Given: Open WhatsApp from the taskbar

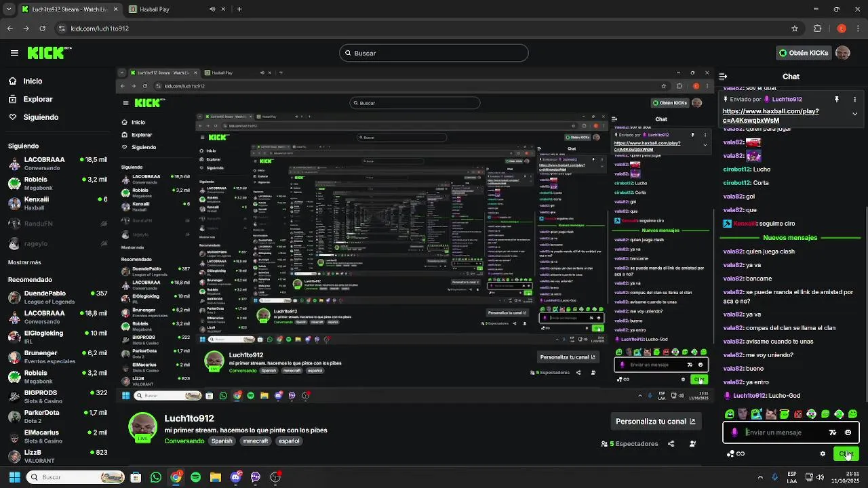Looking at the screenshot, I should (156, 477).
